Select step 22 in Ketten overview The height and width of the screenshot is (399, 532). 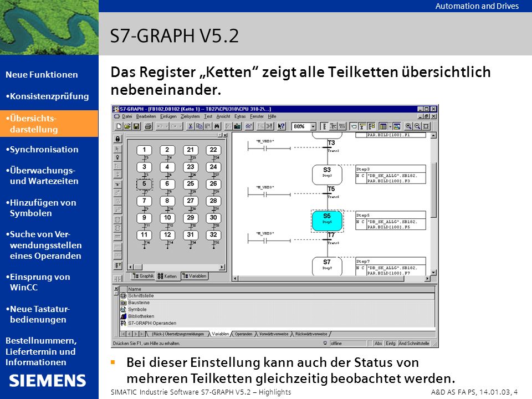pos(213,150)
